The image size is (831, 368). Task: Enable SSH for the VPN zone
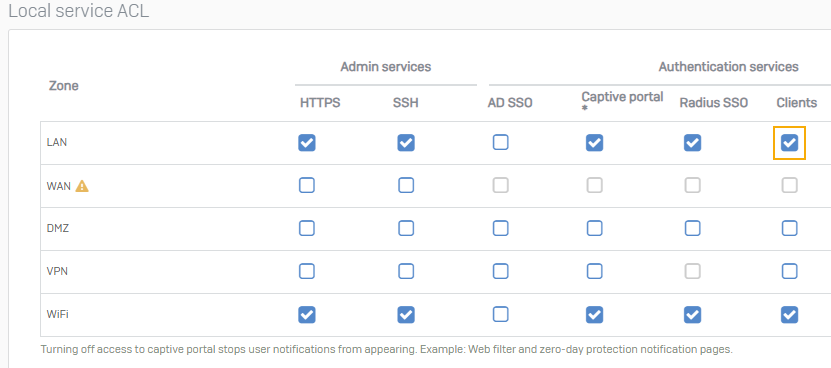coord(406,271)
